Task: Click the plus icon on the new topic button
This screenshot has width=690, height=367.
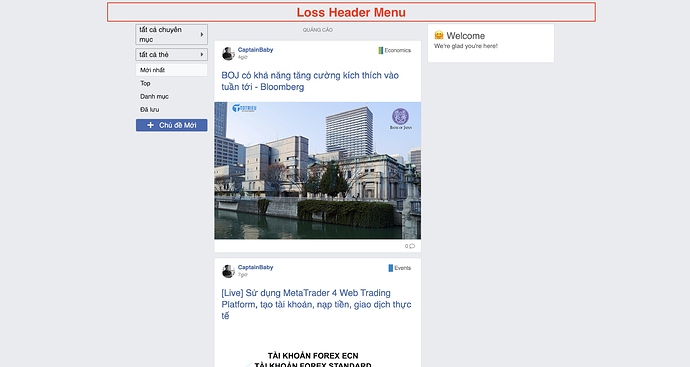Action: (150, 125)
